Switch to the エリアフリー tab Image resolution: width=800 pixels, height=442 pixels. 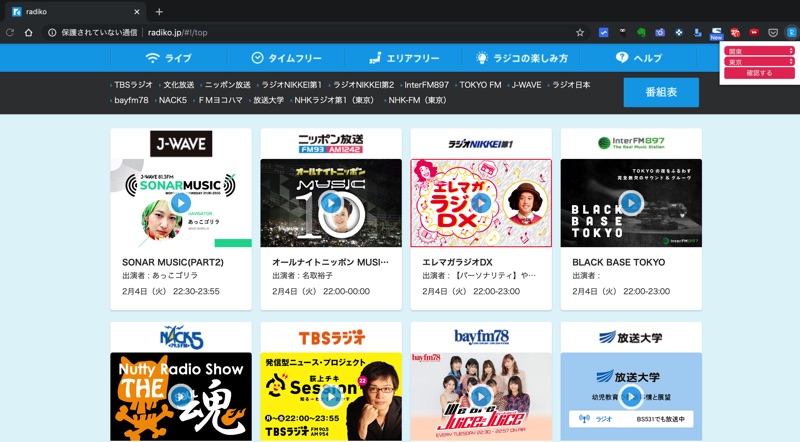(x=403, y=58)
